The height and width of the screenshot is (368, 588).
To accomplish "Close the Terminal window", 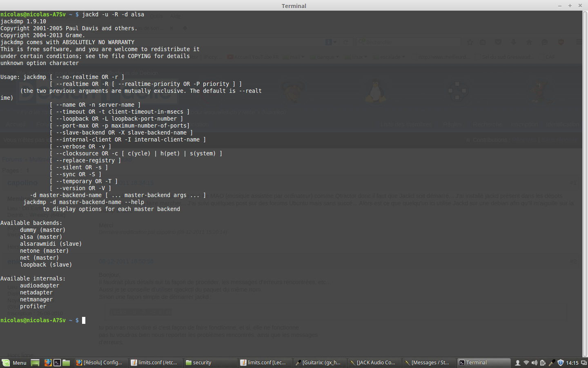I will click(580, 6).
